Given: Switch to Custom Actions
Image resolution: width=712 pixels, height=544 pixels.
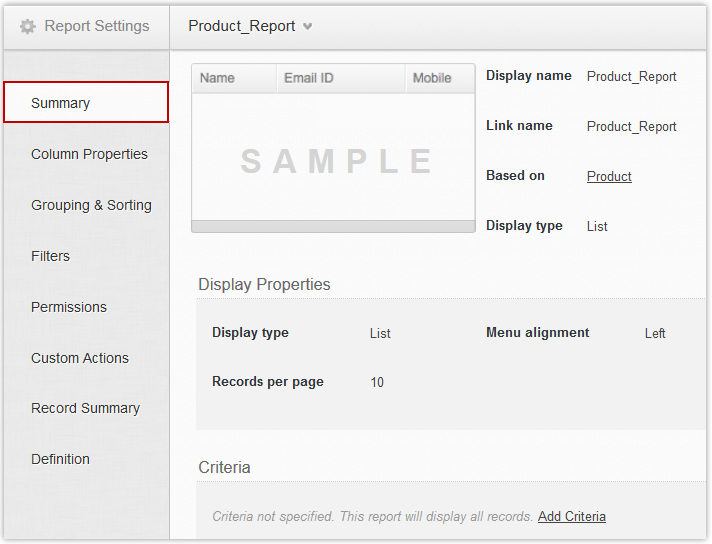Looking at the screenshot, I should tap(79, 358).
